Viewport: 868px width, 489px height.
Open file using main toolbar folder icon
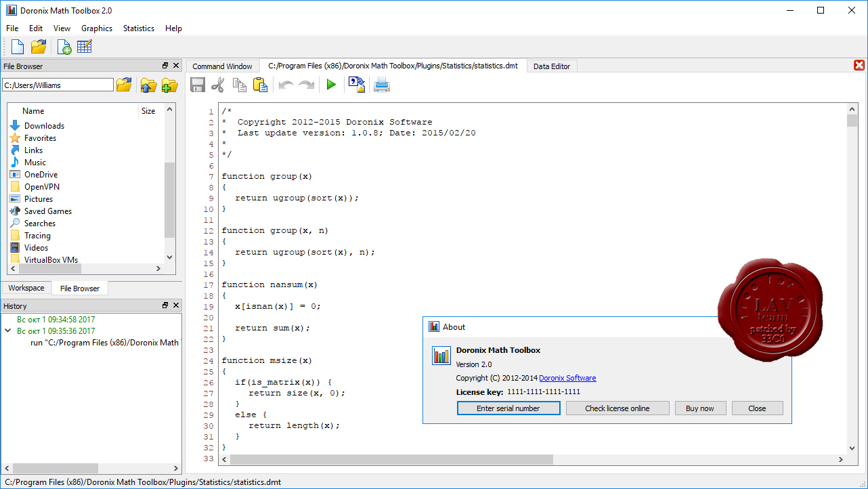click(x=39, y=47)
